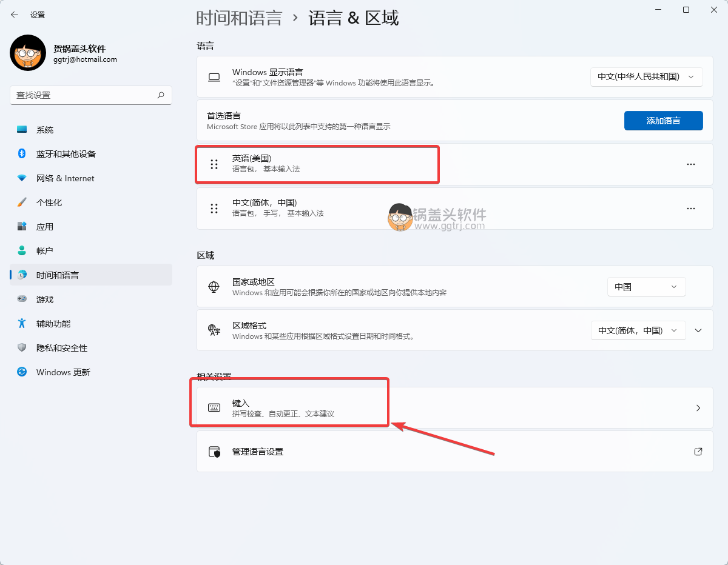Click the Time and language globe-clock icon
This screenshot has width=728, height=565.
22,275
